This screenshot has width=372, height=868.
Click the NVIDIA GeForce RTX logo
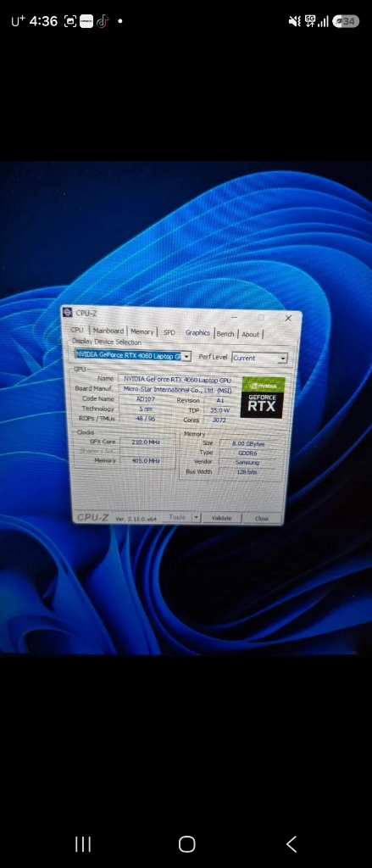[x=263, y=398]
